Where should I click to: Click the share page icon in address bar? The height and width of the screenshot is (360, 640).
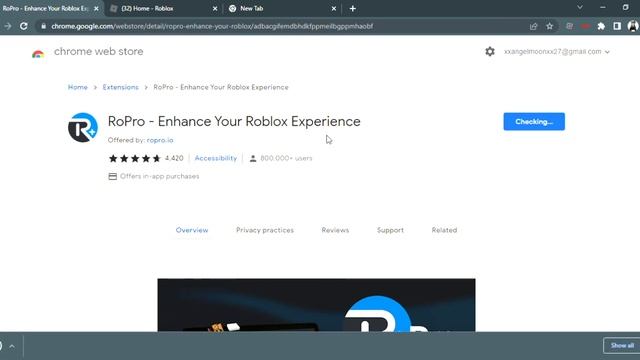pyautogui.click(x=533, y=26)
